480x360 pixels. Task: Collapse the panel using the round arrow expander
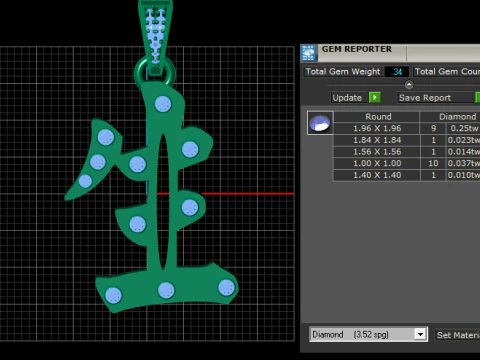(x=409, y=85)
